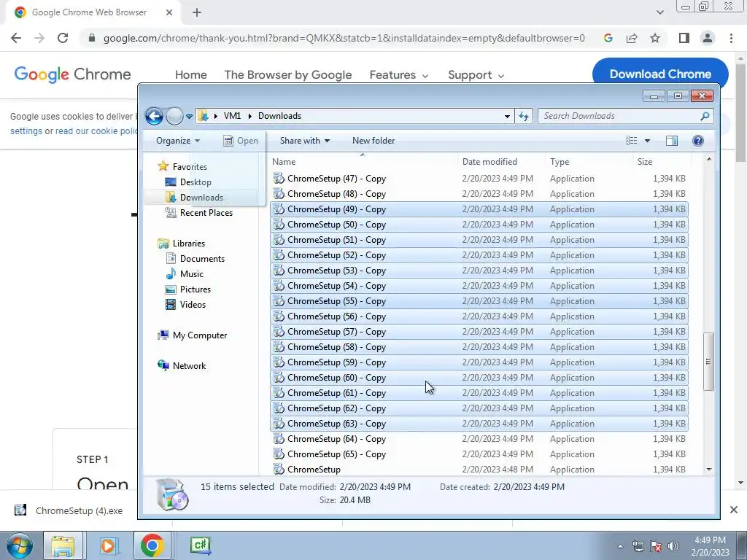Expand the Features menu on webpage
Image resolution: width=747 pixels, height=560 pixels.
399,75
